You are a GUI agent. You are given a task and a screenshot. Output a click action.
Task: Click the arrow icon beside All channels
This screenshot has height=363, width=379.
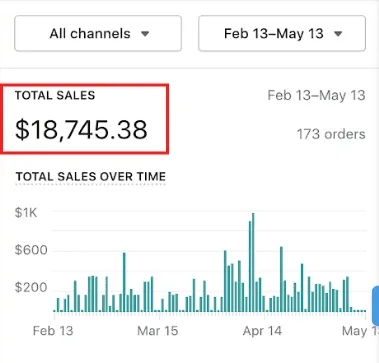pos(145,34)
